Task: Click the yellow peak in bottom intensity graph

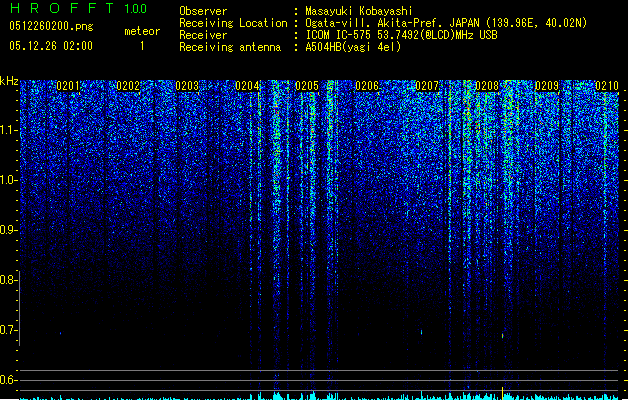Action: (503, 393)
